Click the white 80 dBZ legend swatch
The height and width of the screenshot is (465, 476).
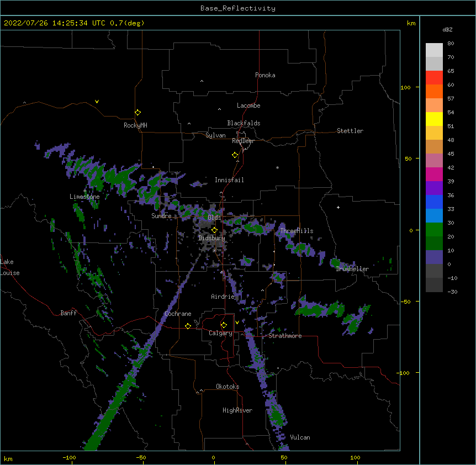click(x=434, y=50)
